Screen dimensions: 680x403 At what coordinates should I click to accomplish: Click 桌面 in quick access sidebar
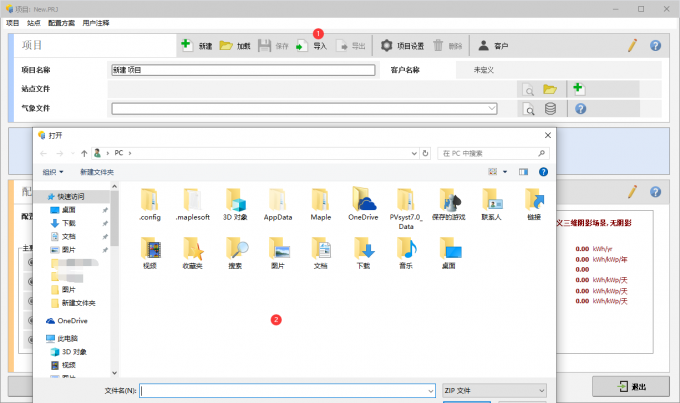[69, 210]
